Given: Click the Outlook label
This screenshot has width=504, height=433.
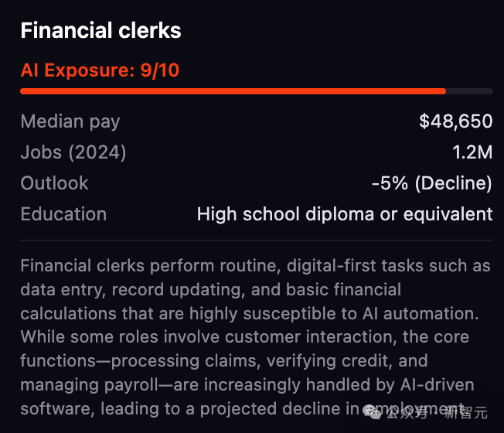Looking at the screenshot, I should click(55, 183).
